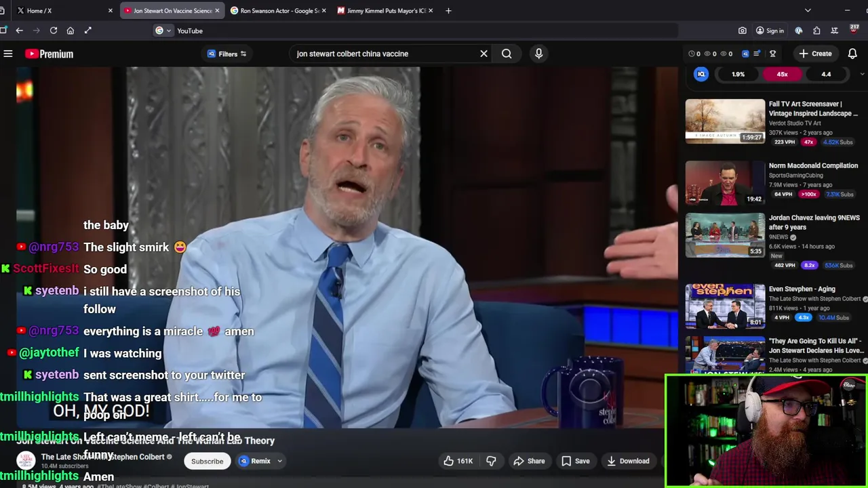This screenshot has height=488, width=868.
Task: Open the search engine selector dropdown
Action: tap(162, 30)
